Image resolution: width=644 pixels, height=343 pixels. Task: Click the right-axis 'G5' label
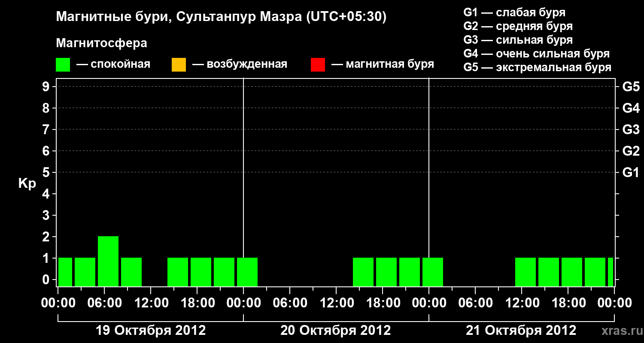click(x=631, y=87)
